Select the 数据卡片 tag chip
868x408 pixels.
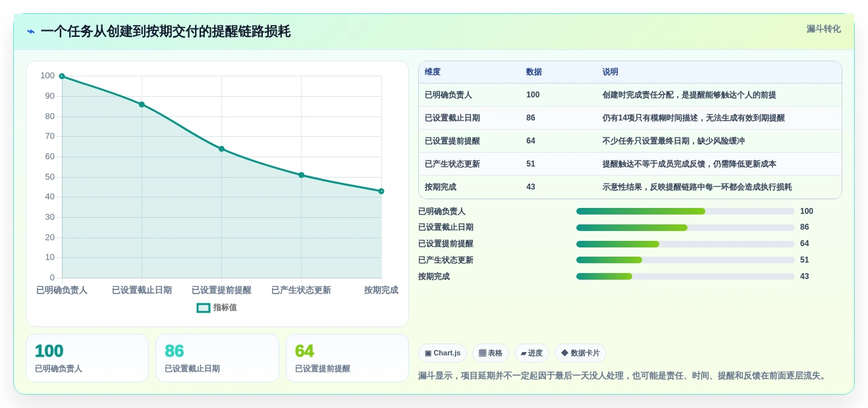580,353
